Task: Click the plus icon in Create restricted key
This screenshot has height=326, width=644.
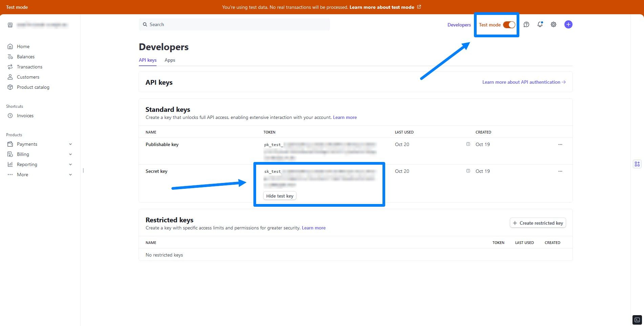Action: [515, 223]
